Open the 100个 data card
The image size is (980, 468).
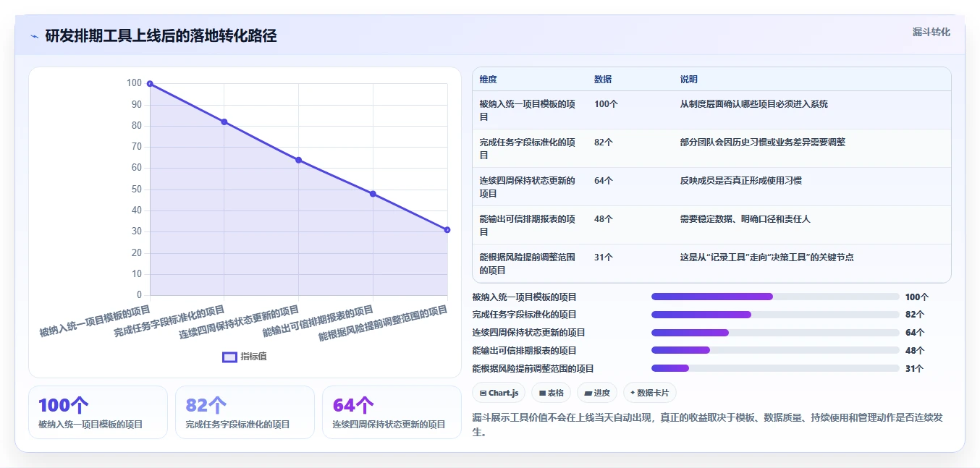98,412
